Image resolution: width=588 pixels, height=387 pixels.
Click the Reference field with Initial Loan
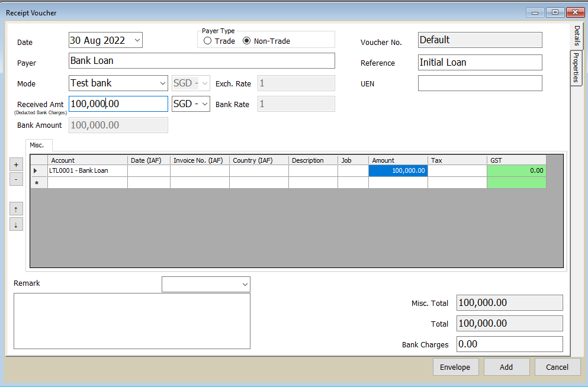tap(480, 63)
